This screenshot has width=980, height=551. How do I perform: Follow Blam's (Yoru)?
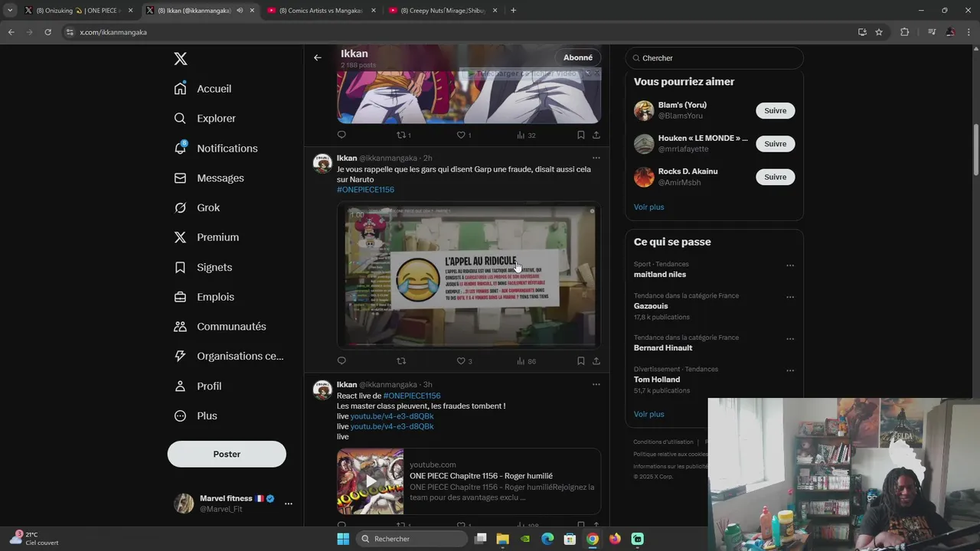[x=775, y=110]
